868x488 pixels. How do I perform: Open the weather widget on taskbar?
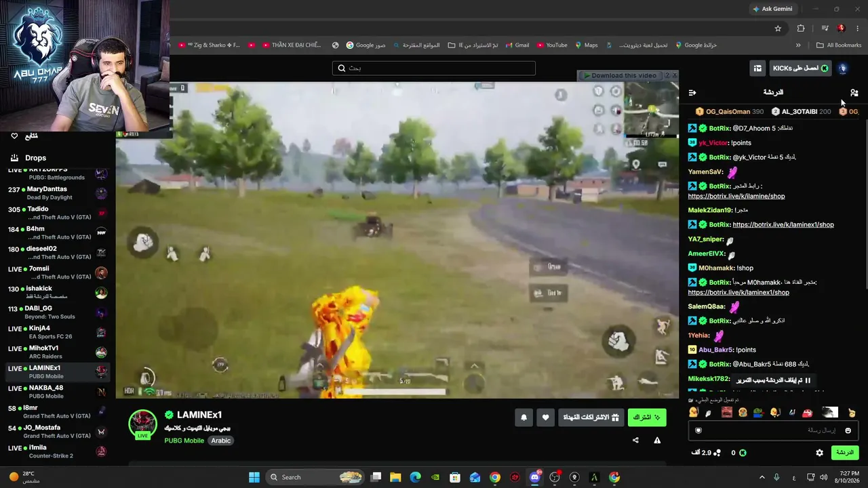tap(24, 477)
